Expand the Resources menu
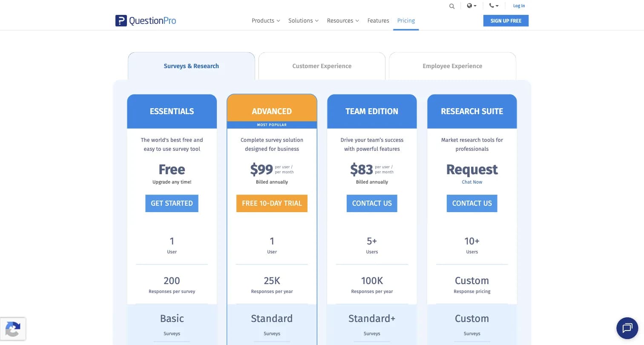644x345 pixels. [343, 20]
